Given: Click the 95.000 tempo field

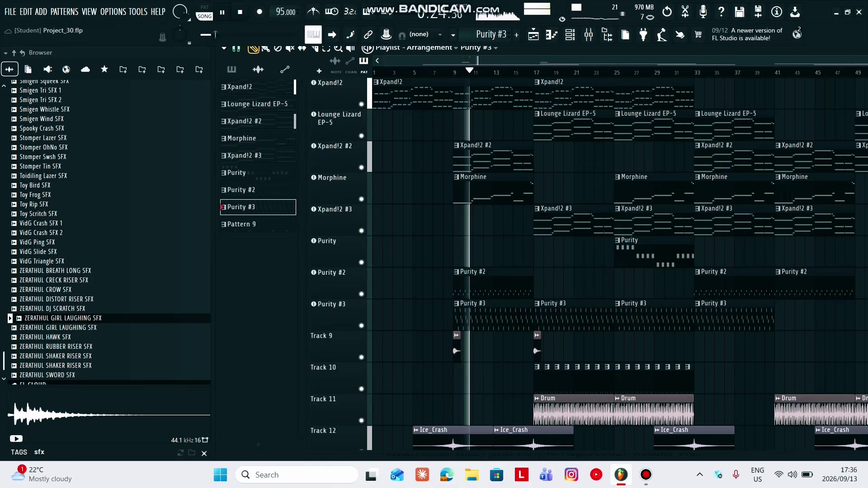Looking at the screenshot, I should (285, 12).
